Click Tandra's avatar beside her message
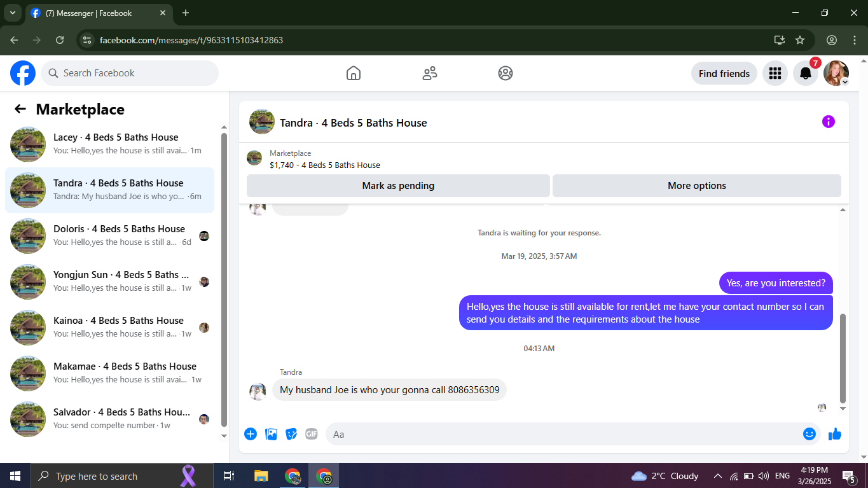This screenshot has width=868, height=488. [x=258, y=391]
